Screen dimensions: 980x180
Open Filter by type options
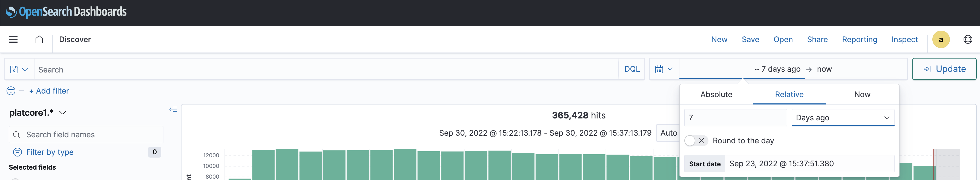[50, 152]
